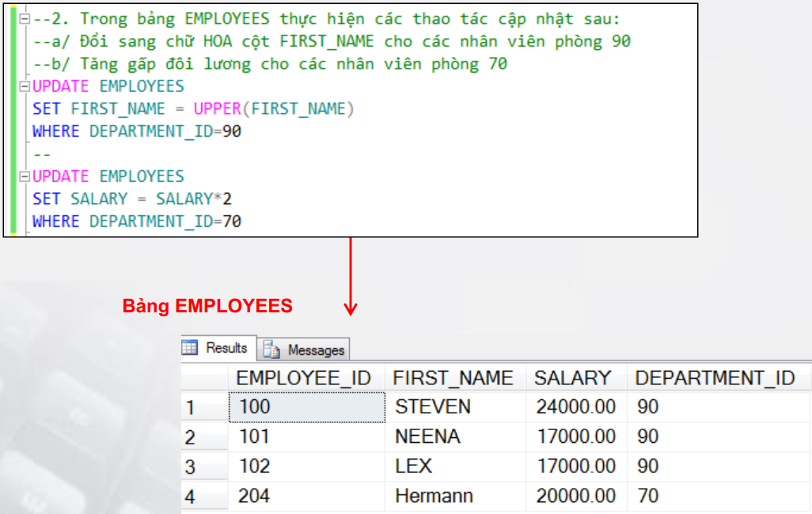Screen dimensions: 812x514
Task: Select row header number 1
Action: coord(190,408)
